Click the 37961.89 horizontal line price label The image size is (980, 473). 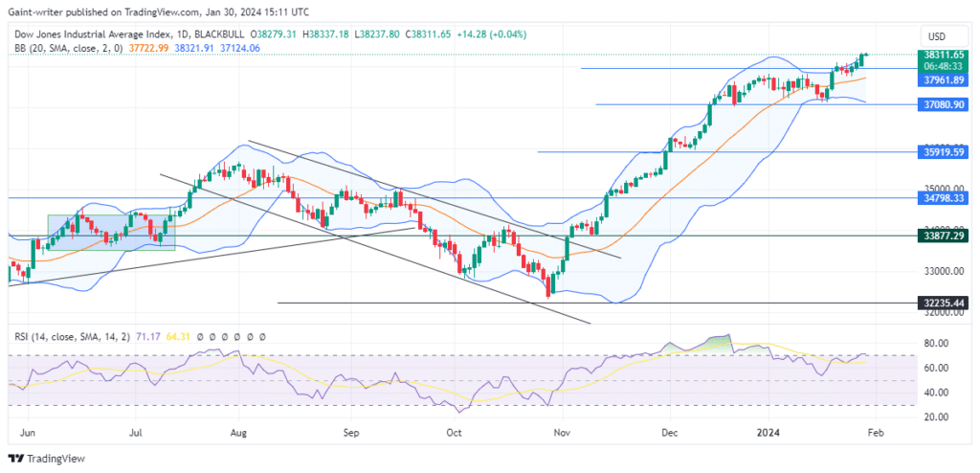943,80
